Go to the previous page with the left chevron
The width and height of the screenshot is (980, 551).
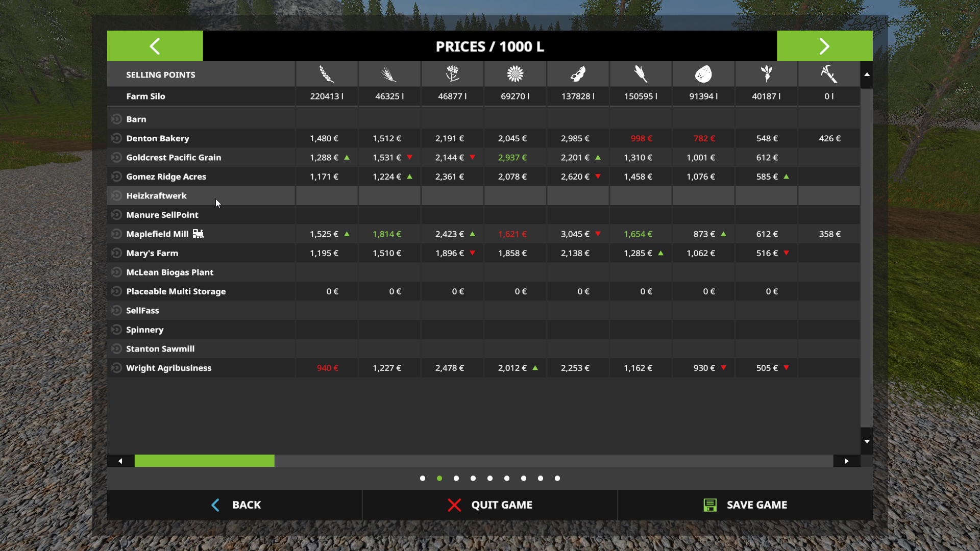tap(155, 46)
